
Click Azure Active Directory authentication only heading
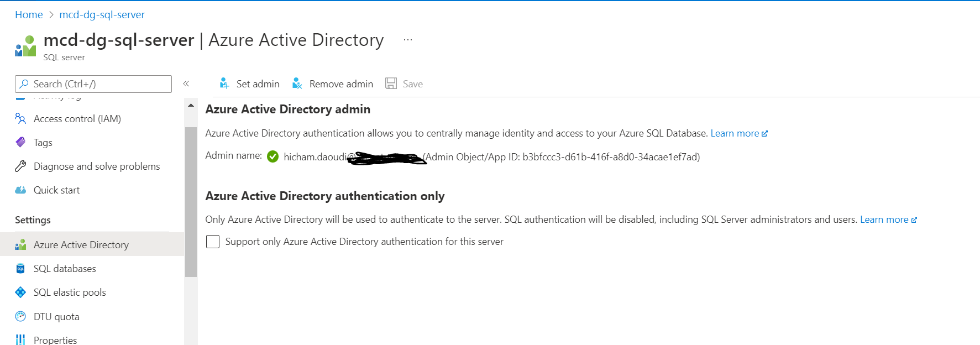[x=325, y=196]
